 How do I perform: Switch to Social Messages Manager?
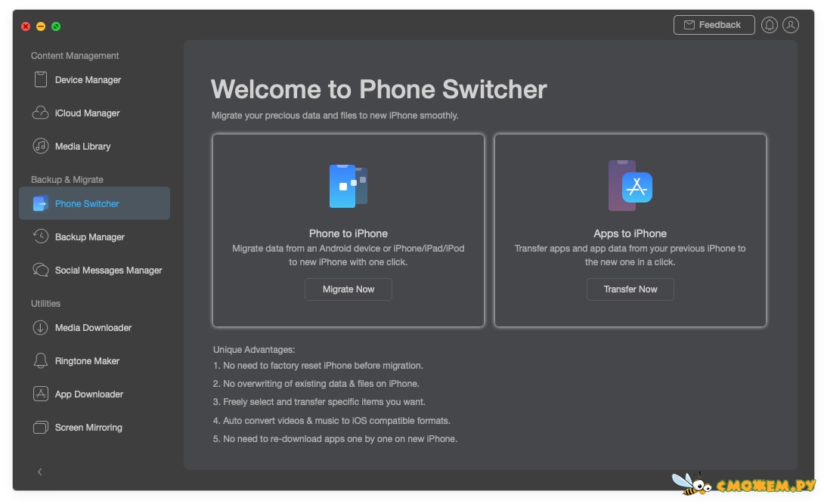pyautogui.click(x=94, y=270)
